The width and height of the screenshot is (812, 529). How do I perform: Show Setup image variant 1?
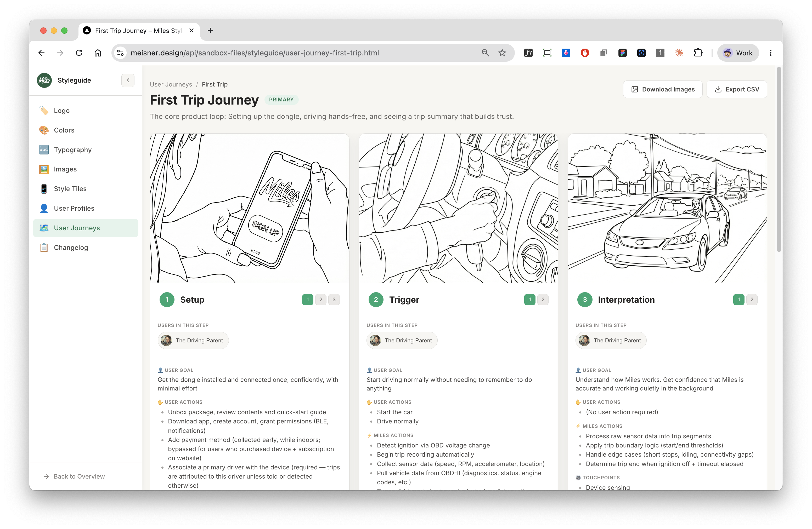pyautogui.click(x=308, y=300)
